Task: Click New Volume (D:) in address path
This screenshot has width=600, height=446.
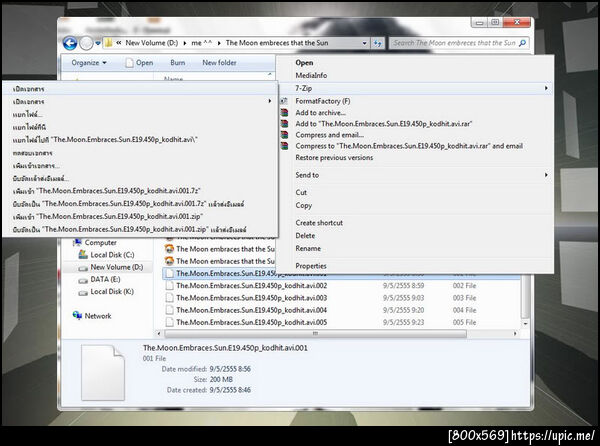Action: coord(152,43)
